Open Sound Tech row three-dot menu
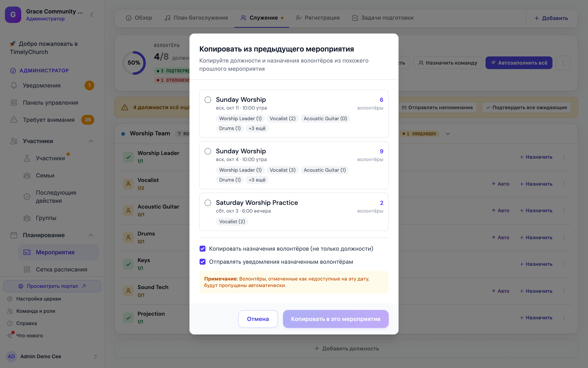Screen dimensions: 588x368 coord(564,291)
